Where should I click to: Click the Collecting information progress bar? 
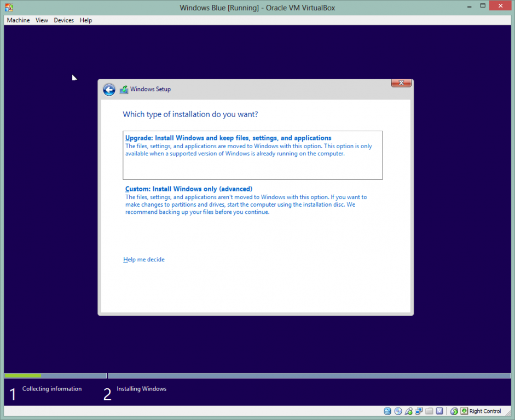(55, 376)
